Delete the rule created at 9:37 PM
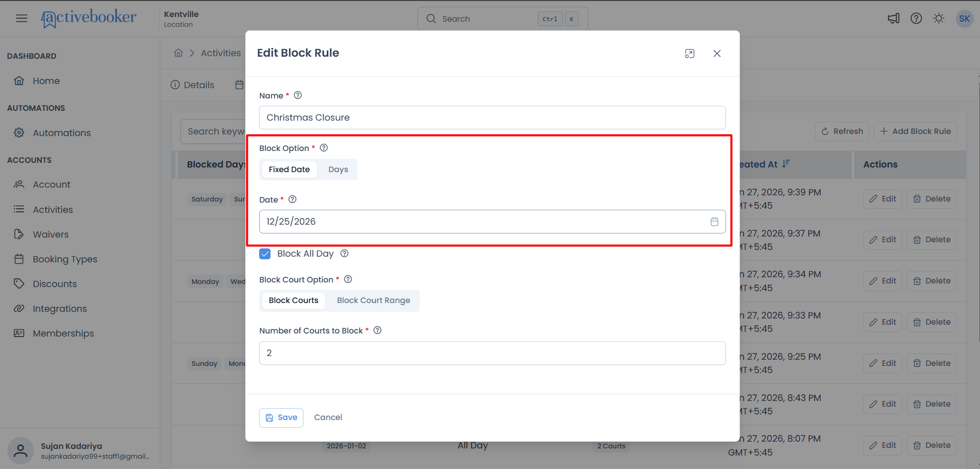 click(x=932, y=240)
